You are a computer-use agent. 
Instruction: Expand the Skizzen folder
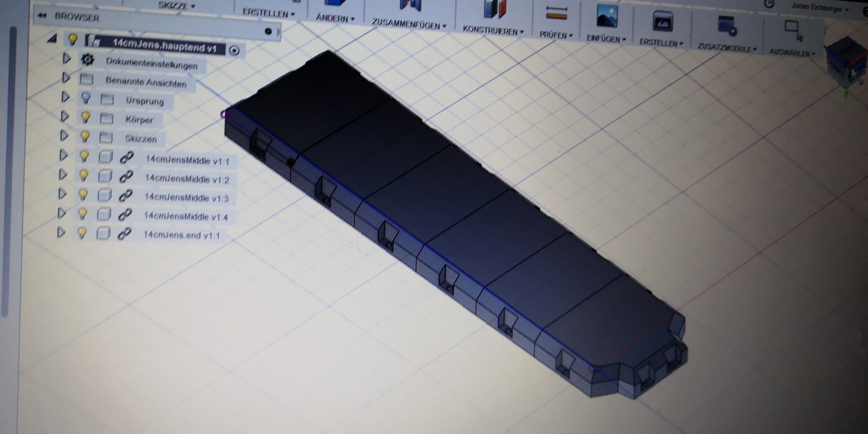(x=64, y=136)
